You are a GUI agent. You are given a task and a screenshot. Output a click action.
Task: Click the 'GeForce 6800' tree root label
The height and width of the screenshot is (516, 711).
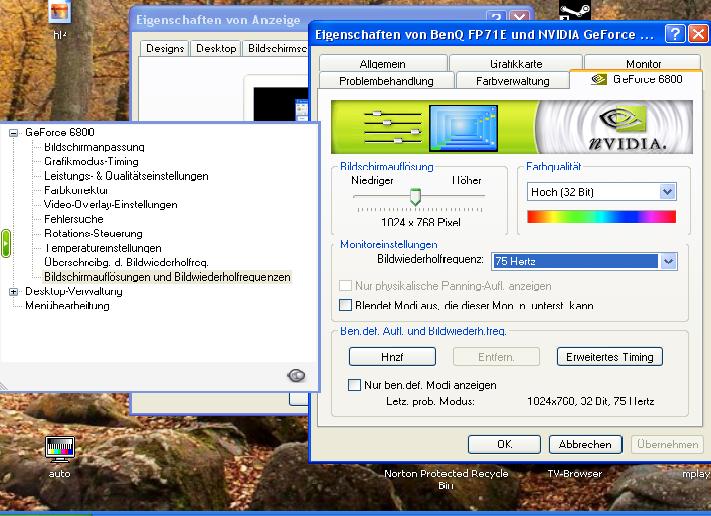click(x=60, y=132)
